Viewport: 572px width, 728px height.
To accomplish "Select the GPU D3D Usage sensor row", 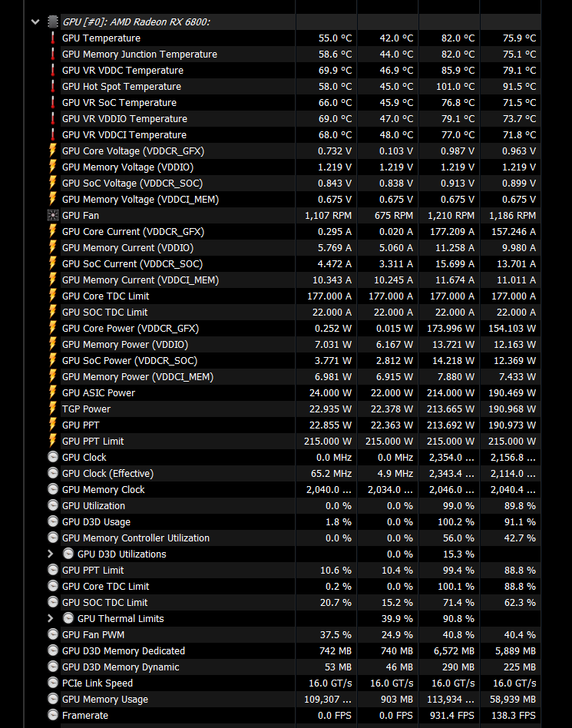I will (x=293, y=522).
